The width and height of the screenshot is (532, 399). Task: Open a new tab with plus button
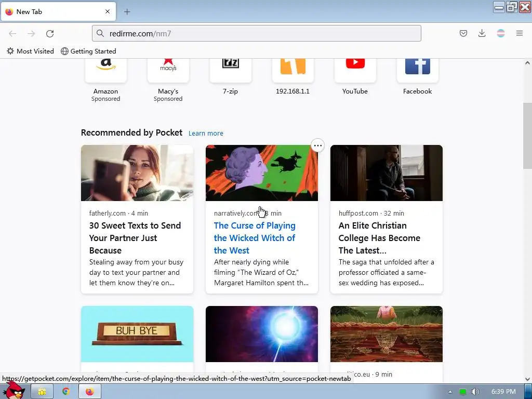(x=127, y=12)
